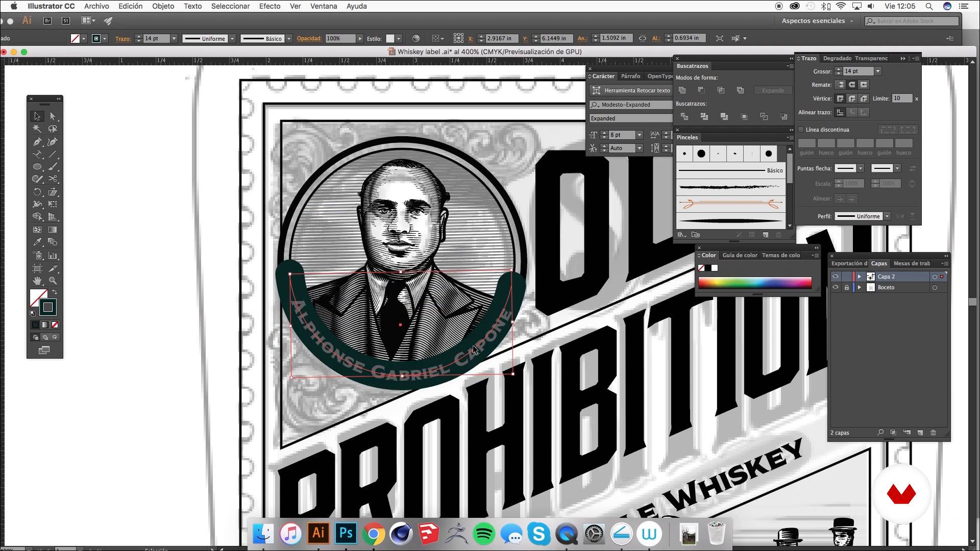Click the Minus Front shape mode icon
The width and height of the screenshot is (980, 551).
tap(701, 90)
